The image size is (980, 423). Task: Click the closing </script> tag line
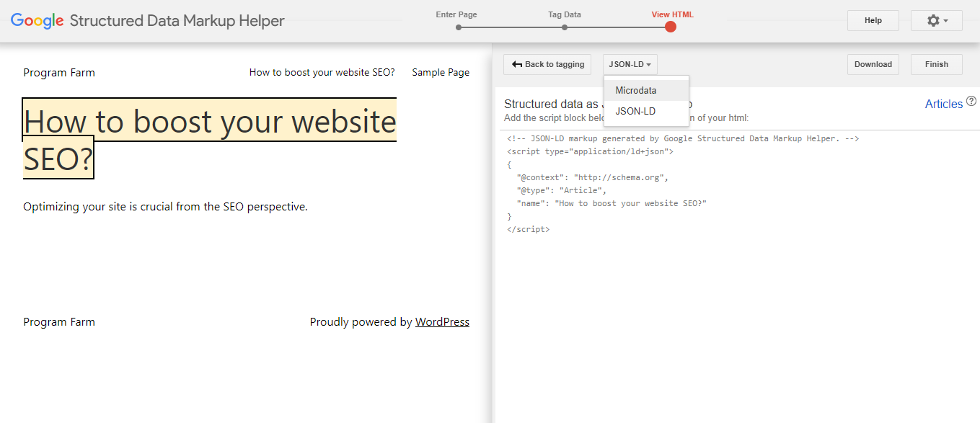[x=529, y=229]
